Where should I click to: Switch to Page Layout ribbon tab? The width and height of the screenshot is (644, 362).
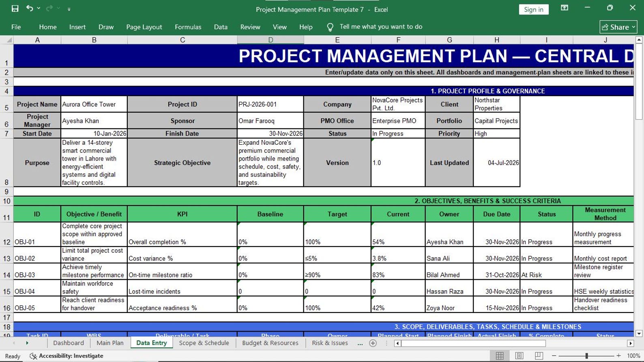(144, 27)
